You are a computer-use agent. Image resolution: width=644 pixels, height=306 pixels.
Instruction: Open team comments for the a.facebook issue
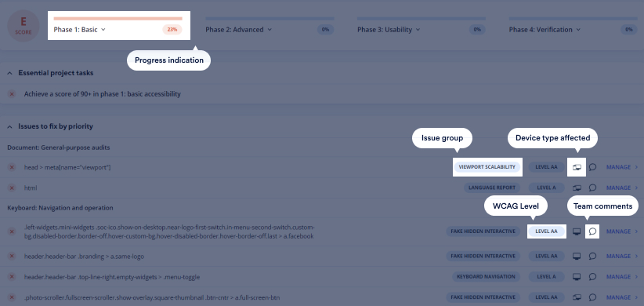[592, 231]
